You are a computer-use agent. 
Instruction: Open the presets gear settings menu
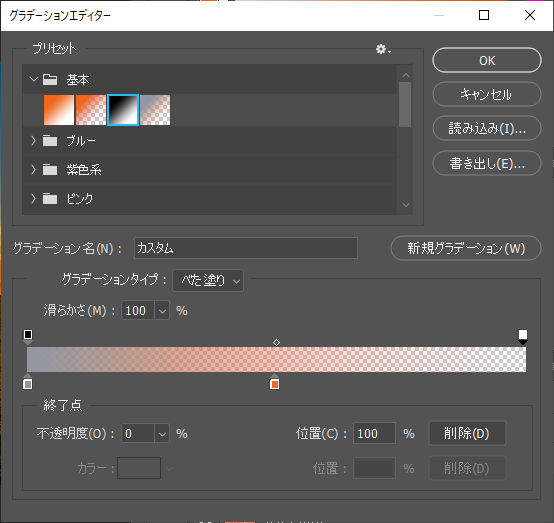383,49
